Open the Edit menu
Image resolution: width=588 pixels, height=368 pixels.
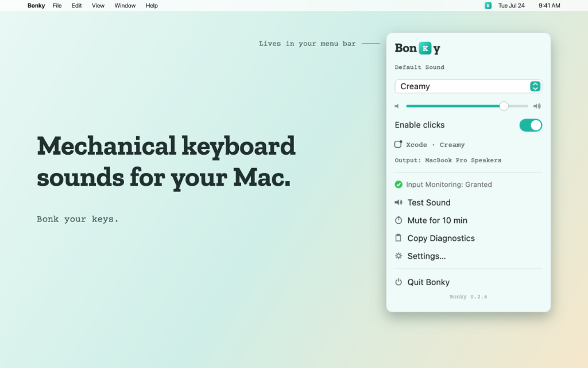pos(76,6)
